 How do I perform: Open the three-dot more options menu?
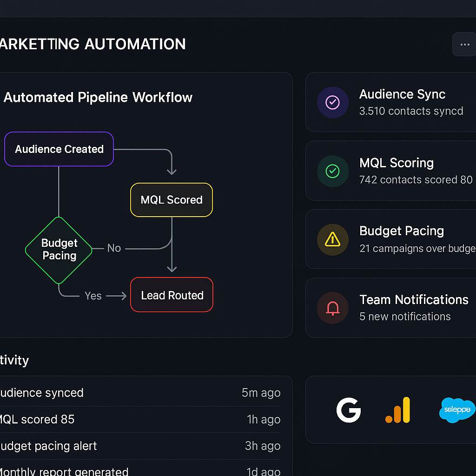point(464,45)
